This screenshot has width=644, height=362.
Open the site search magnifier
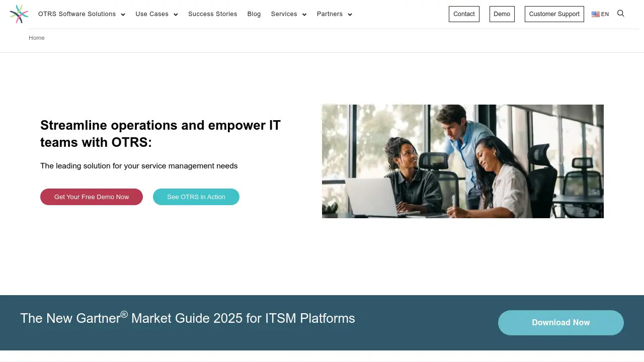[x=621, y=14]
